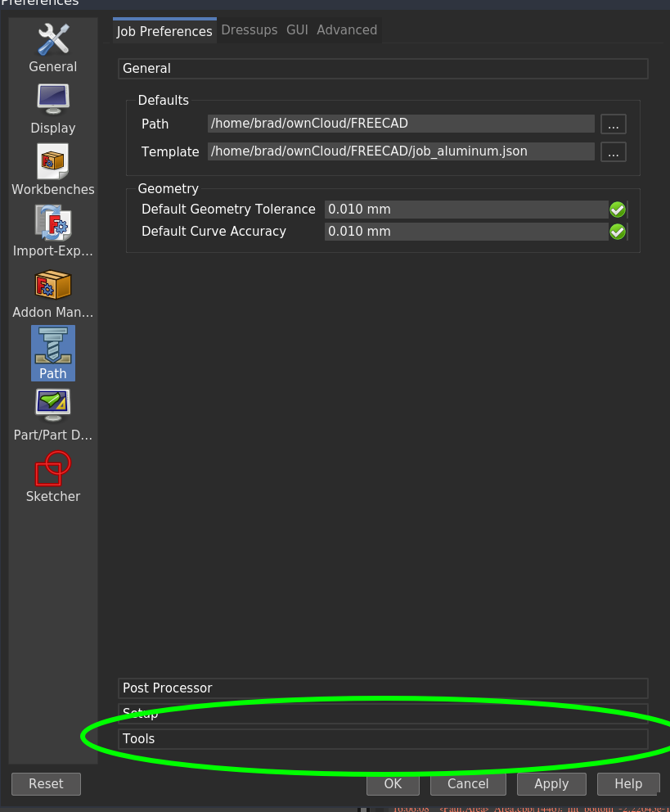Image resolution: width=670 pixels, height=812 pixels.
Task: Click inside the default Path field
Action: (x=401, y=124)
